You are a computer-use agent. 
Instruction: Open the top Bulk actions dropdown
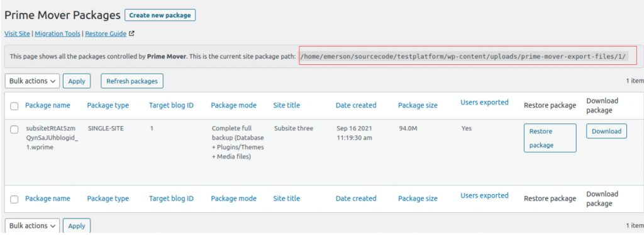pos(33,81)
